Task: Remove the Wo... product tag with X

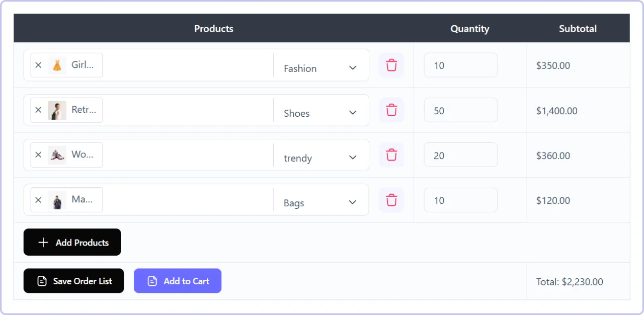Action: pos(38,154)
